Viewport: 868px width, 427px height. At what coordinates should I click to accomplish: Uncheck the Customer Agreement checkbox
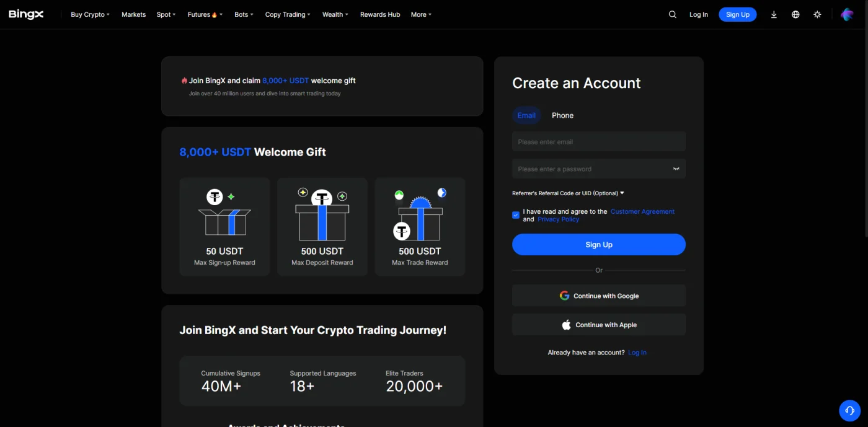(x=516, y=215)
